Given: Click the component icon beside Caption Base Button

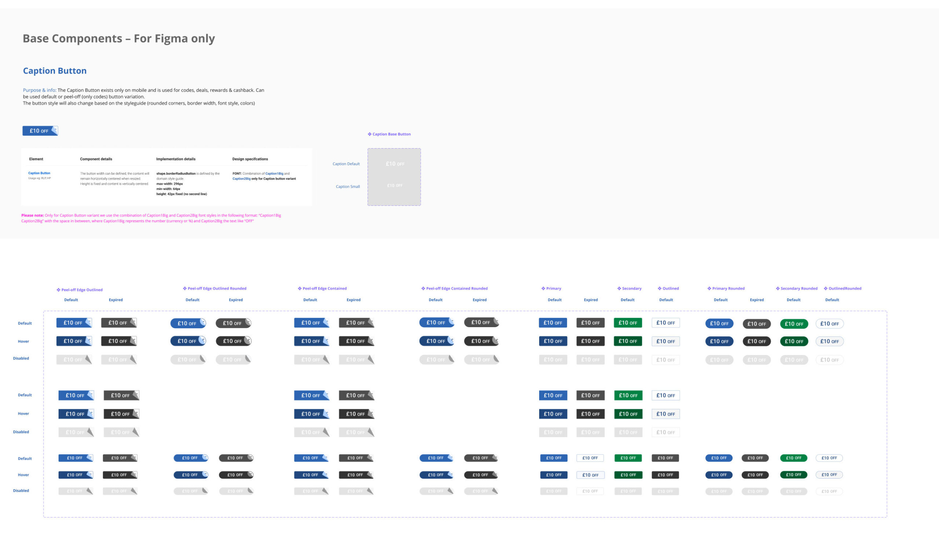Looking at the screenshot, I should [369, 134].
